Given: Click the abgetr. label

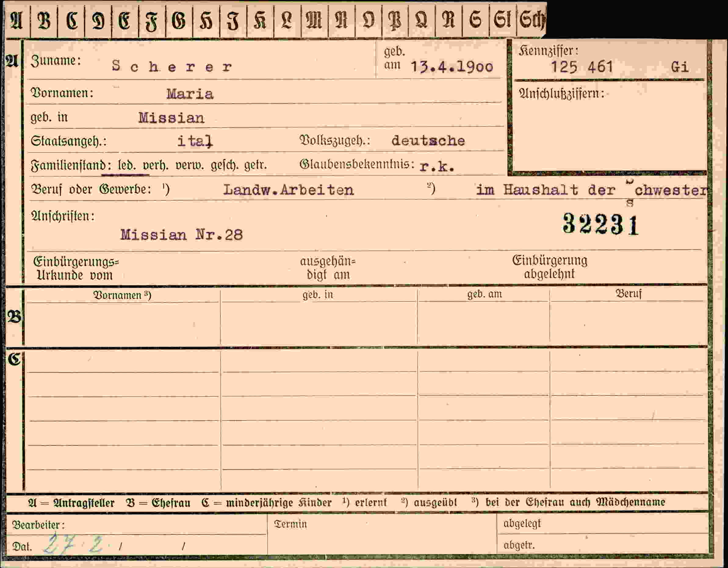Looking at the screenshot, I should click(x=519, y=545).
